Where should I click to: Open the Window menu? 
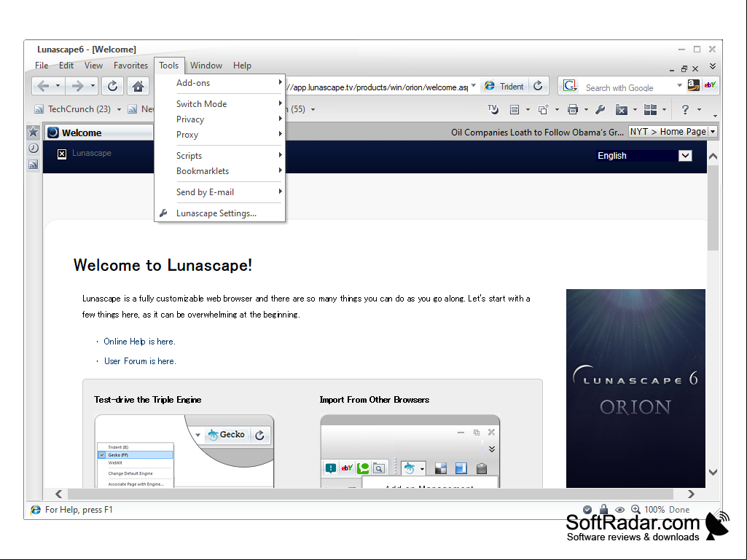(x=206, y=66)
